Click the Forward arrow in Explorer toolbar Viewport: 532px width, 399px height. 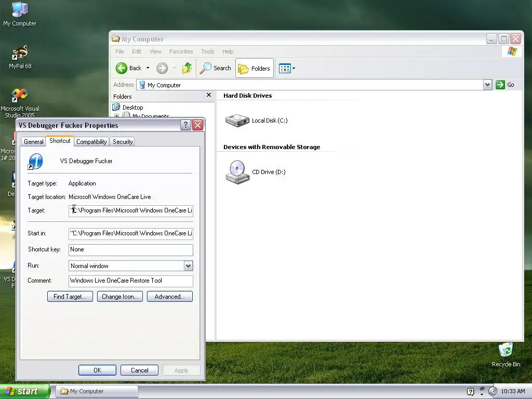(x=162, y=68)
